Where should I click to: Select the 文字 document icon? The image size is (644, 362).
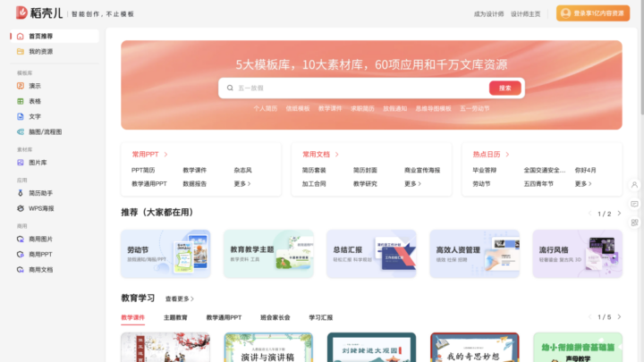(x=20, y=116)
